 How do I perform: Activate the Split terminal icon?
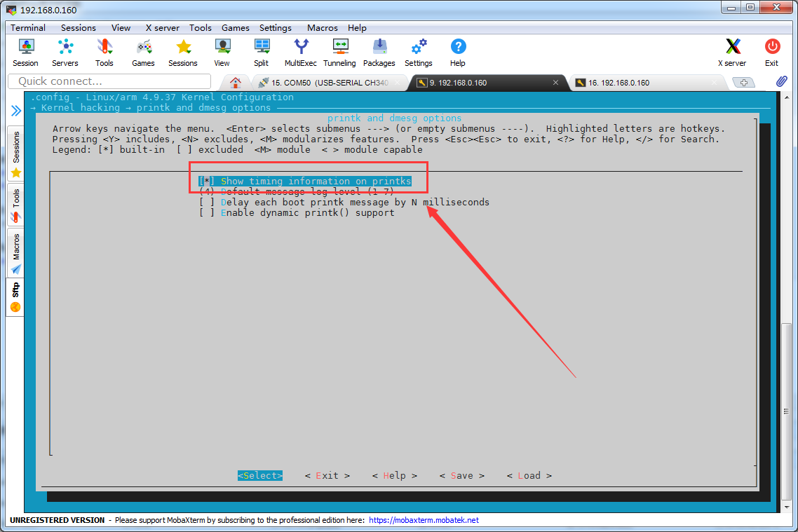pyautogui.click(x=262, y=53)
